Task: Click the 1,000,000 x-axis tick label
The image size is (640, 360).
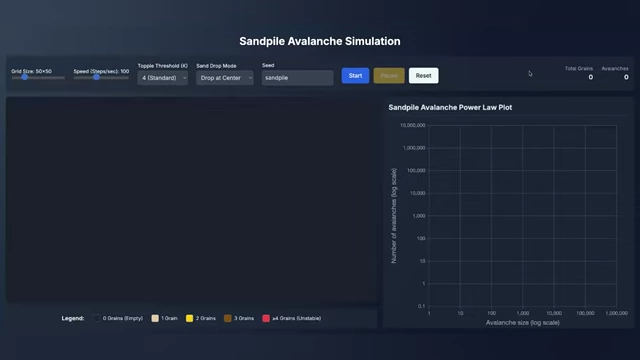Action: click(x=616, y=313)
